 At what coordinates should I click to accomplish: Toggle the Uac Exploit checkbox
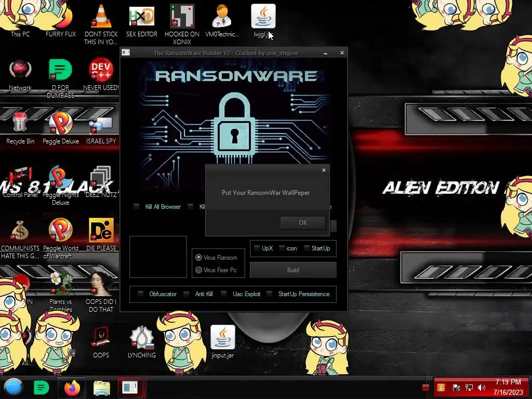tap(223, 294)
